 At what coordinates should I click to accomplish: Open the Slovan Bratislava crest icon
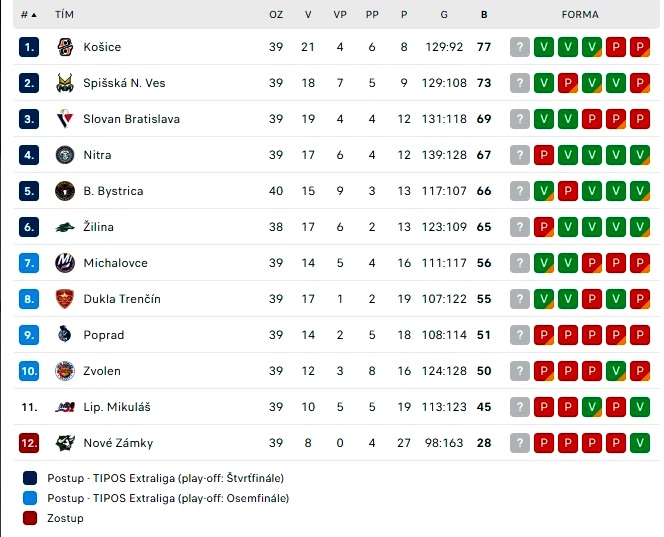(x=65, y=119)
